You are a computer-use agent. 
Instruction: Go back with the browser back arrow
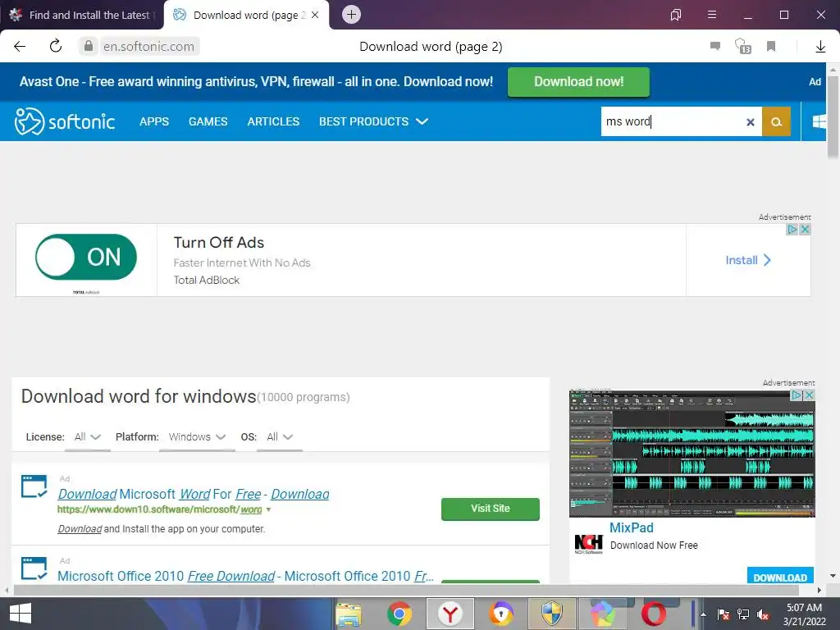pyautogui.click(x=20, y=47)
